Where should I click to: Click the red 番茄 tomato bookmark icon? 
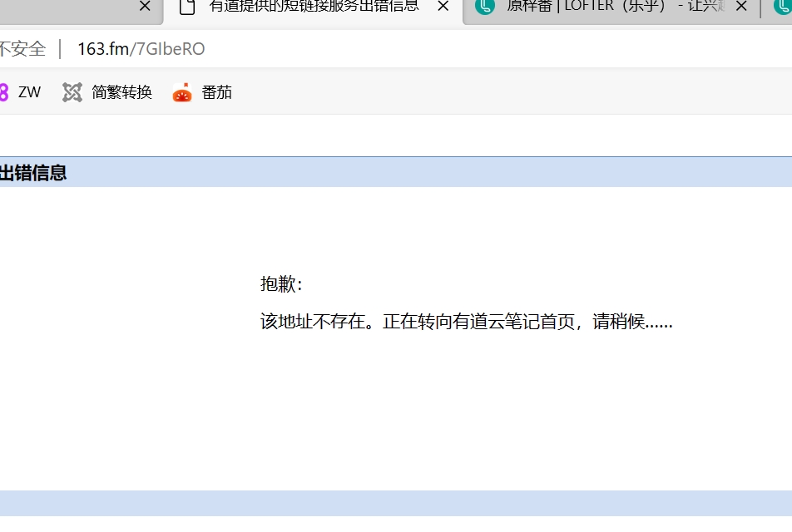click(182, 92)
